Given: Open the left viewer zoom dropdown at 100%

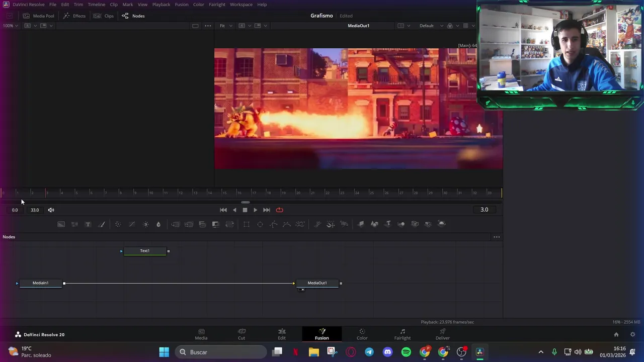Looking at the screenshot, I should (11, 26).
